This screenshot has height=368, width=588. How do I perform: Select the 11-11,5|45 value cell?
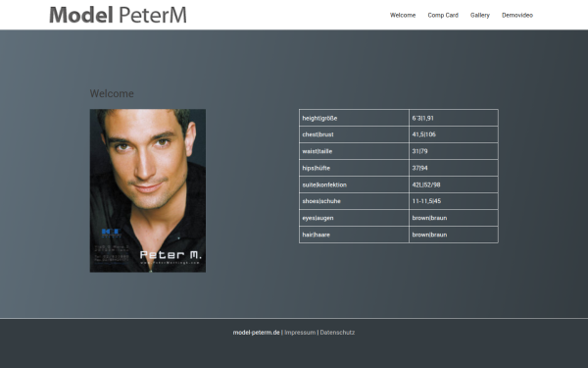pyautogui.click(x=454, y=201)
